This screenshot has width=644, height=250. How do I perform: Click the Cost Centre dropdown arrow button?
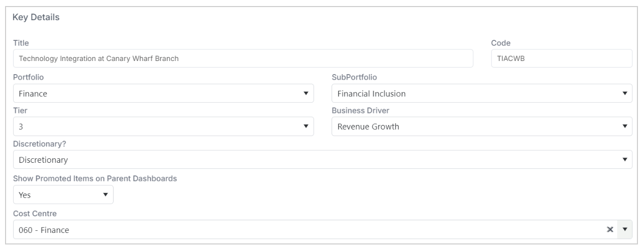click(x=625, y=229)
